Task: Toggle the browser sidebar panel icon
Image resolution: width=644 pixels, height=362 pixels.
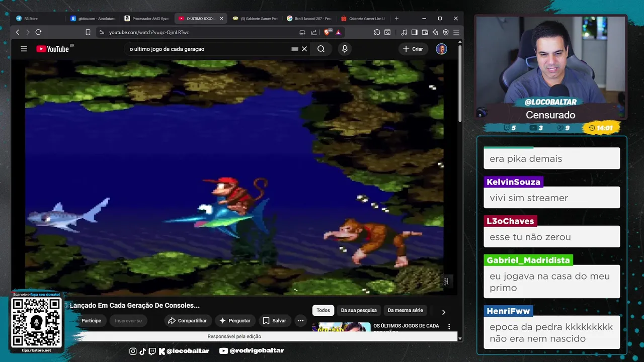Action: coord(415,32)
